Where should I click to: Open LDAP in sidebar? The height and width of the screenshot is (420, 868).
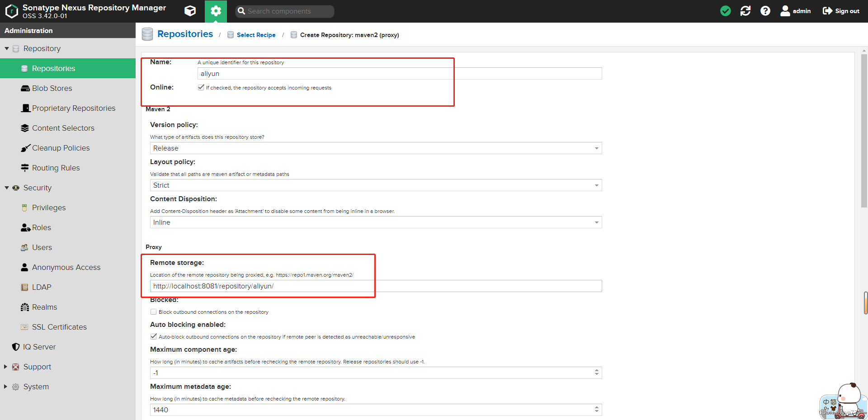point(68,287)
